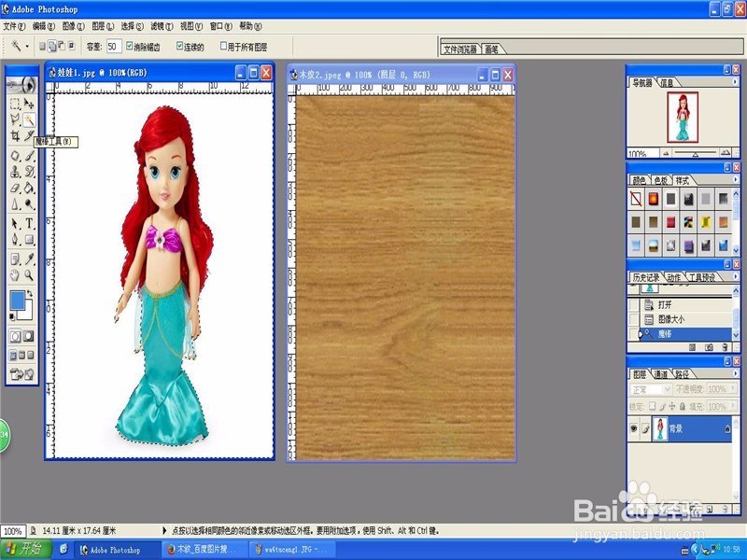Select the Eraser tool

pyautogui.click(x=15, y=189)
